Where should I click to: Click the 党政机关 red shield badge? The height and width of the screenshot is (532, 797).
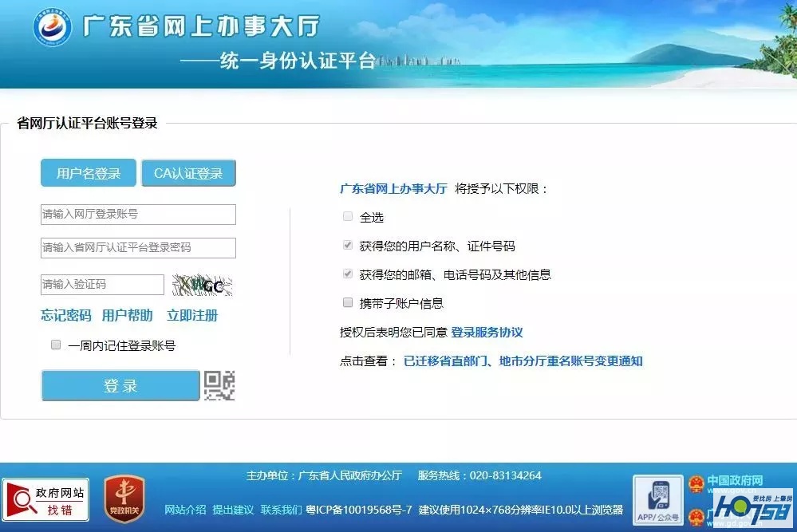pyautogui.click(x=124, y=499)
